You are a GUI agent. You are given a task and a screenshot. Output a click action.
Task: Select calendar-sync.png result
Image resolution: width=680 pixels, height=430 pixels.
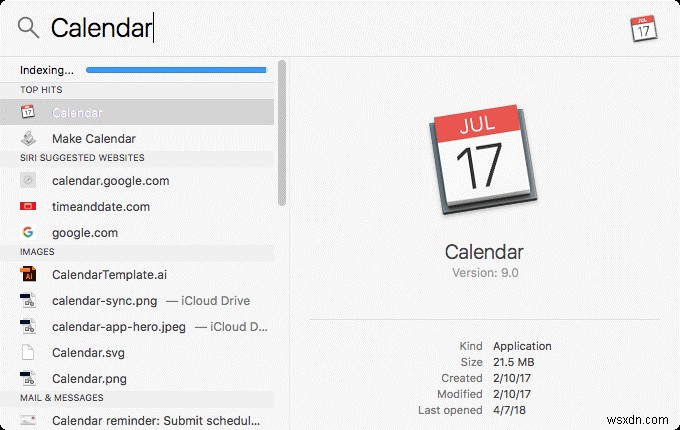pos(137,300)
